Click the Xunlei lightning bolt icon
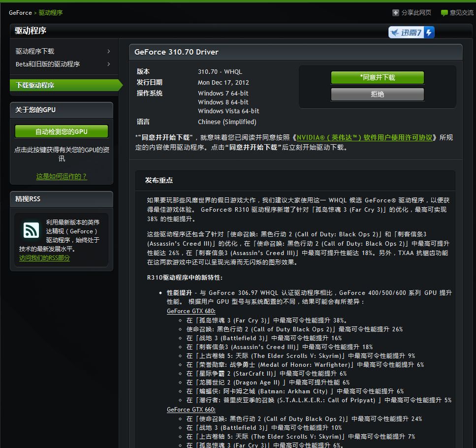Image resolution: width=476 pixels, height=448 pixels. (x=429, y=32)
